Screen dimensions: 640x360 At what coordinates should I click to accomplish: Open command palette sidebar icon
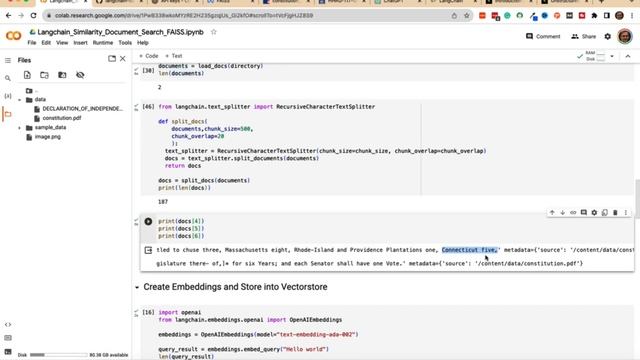coord(8,338)
